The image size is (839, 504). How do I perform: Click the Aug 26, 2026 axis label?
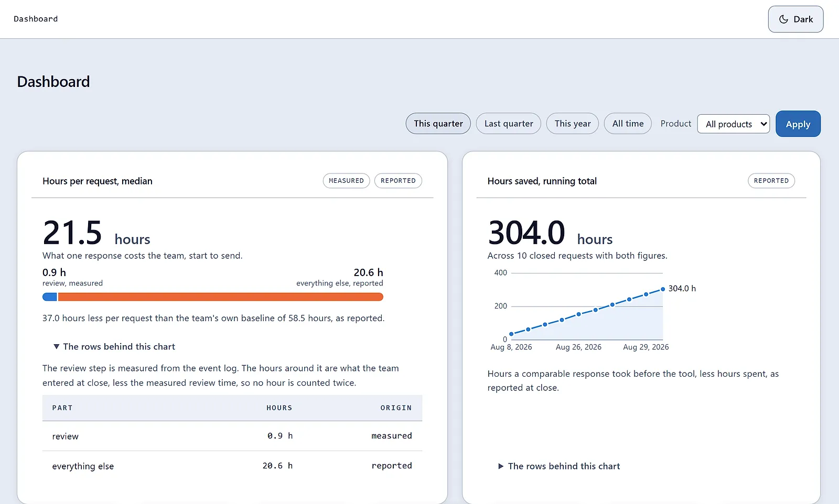click(578, 347)
